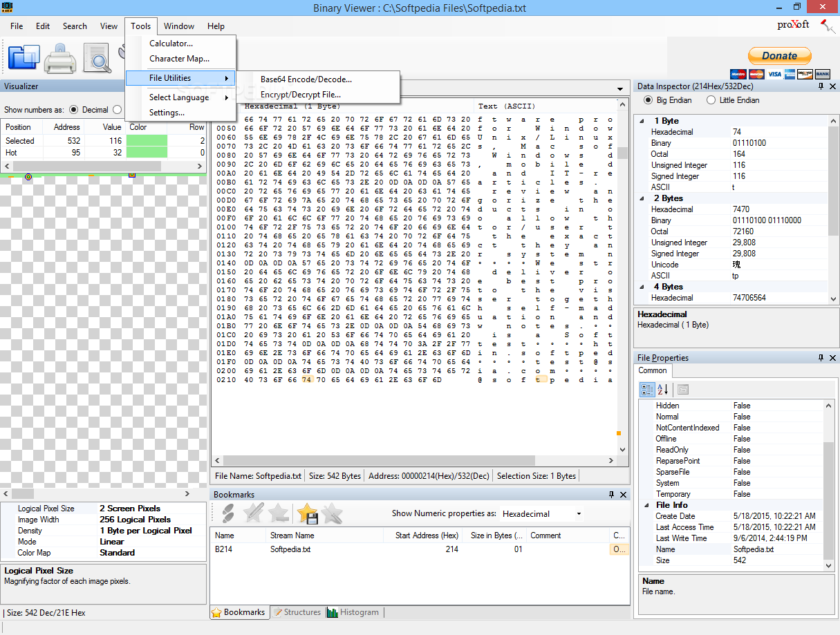Select the radio button next to Decimal
This screenshot has height=635, width=840.
click(x=117, y=110)
